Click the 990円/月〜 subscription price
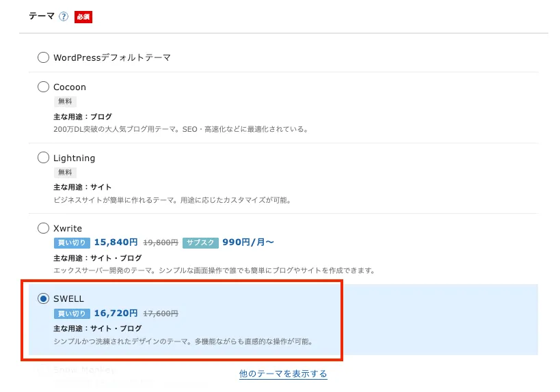The width and height of the screenshot is (560, 392). tap(248, 242)
